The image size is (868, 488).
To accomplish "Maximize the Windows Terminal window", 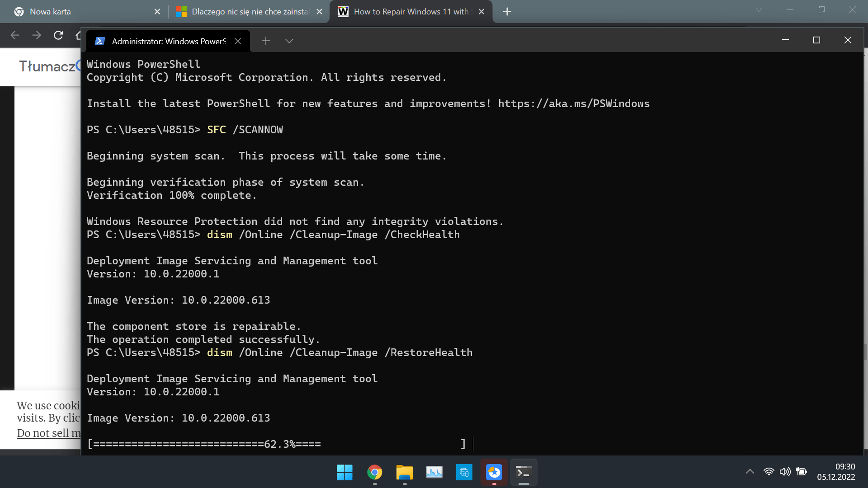I will pos(816,40).
